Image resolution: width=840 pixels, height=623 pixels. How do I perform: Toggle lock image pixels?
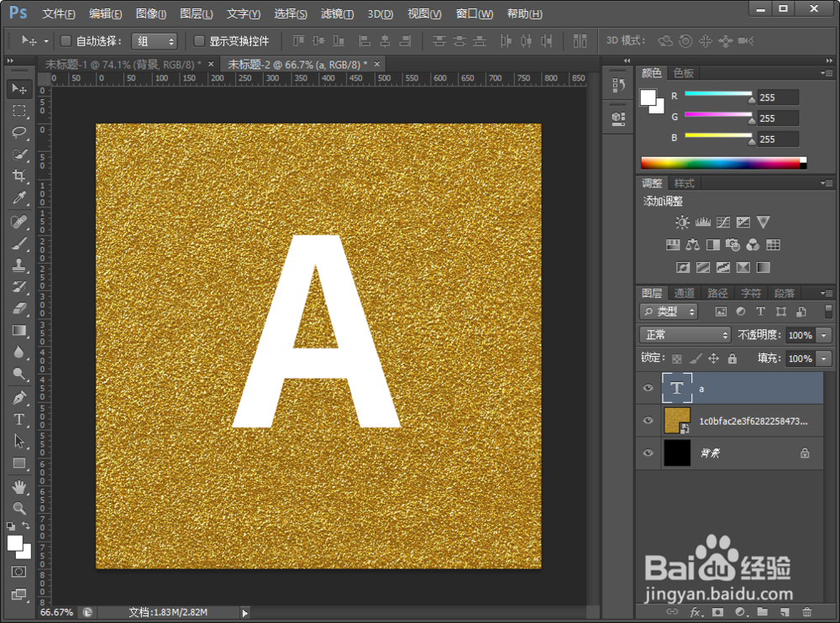point(696,359)
